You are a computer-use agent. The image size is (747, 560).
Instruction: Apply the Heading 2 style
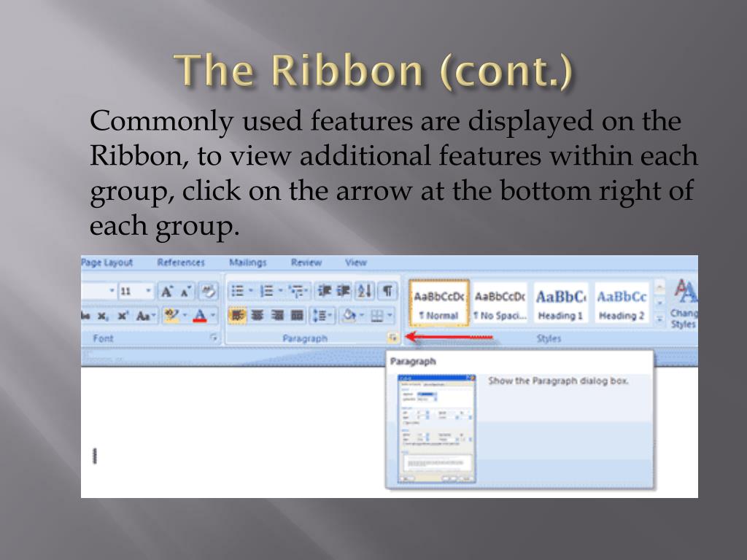(622, 304)
